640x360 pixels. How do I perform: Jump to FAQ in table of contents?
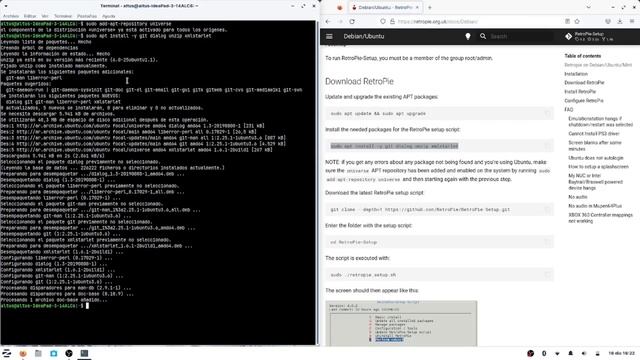pyautogui.click(x=569, y=109)
